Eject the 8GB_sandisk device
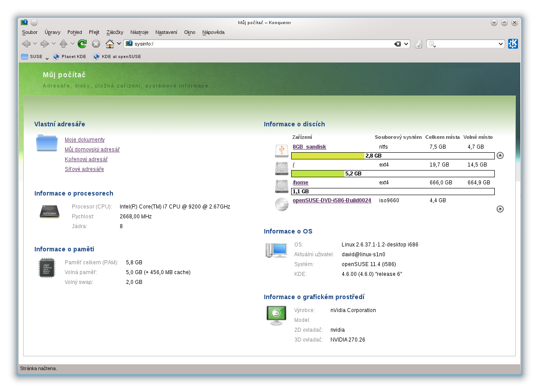Viewport: 539px width, 392px height. tap(500, 155)
